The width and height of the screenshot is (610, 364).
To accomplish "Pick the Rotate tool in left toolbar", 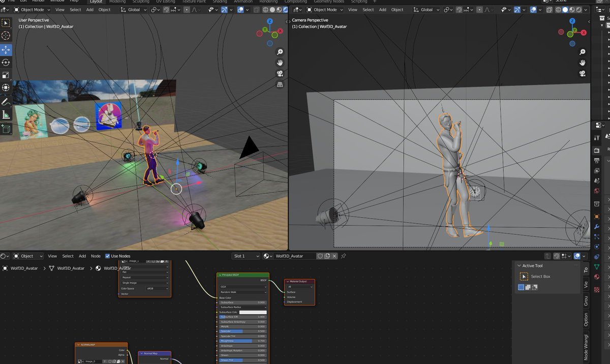I will (x=6, y=62).
